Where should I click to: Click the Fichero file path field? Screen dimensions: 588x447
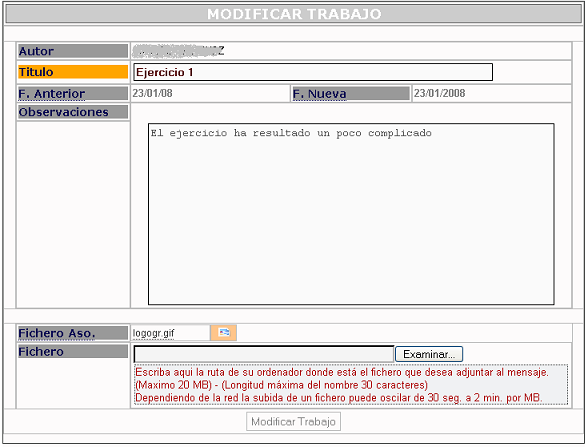coord(264,354)
